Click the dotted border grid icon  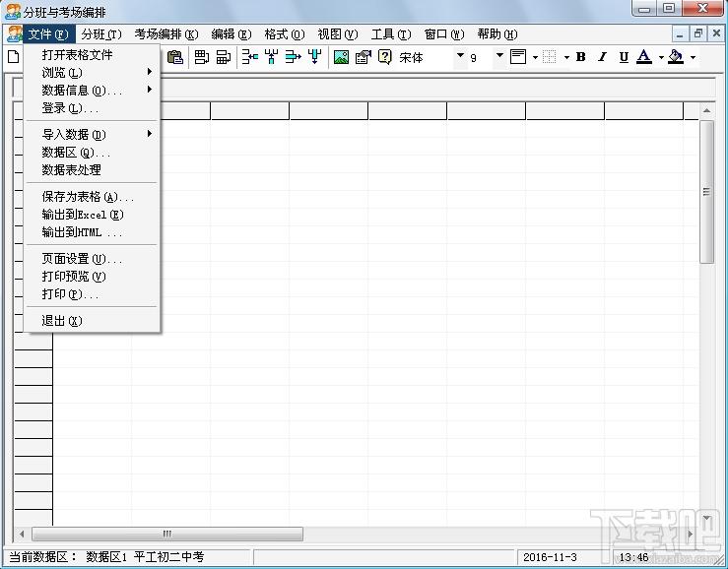point(550,57)
